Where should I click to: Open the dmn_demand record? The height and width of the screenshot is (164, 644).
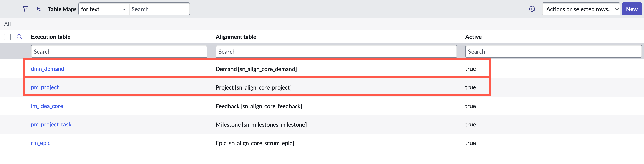pos(48,69)
